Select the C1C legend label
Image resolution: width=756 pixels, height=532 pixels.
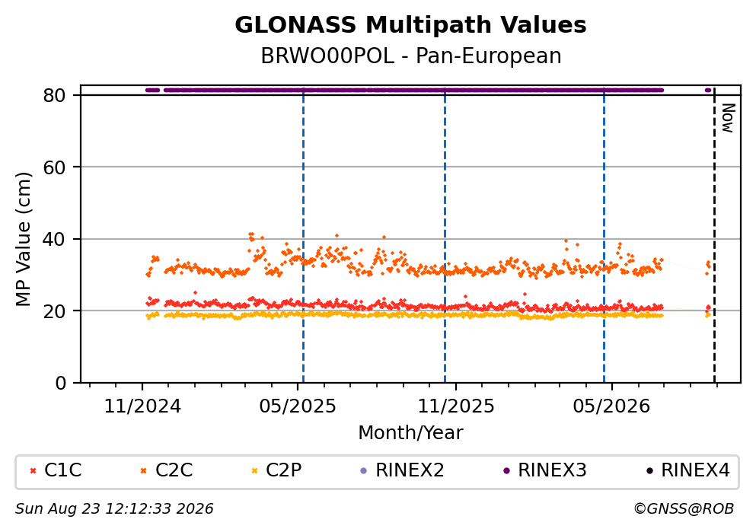click(x=63, y=470)
